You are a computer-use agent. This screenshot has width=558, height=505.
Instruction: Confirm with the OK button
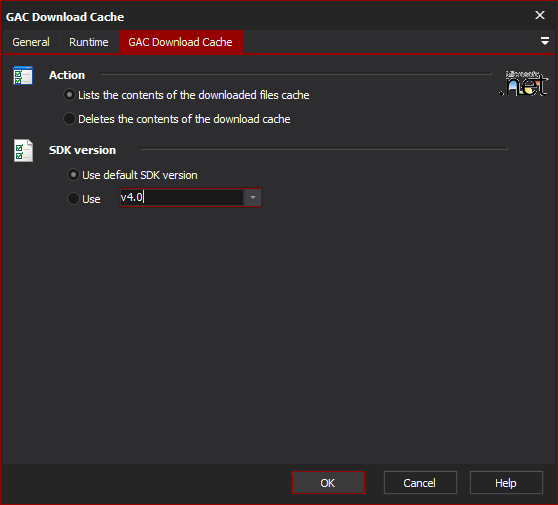click(x=328, y=483)
